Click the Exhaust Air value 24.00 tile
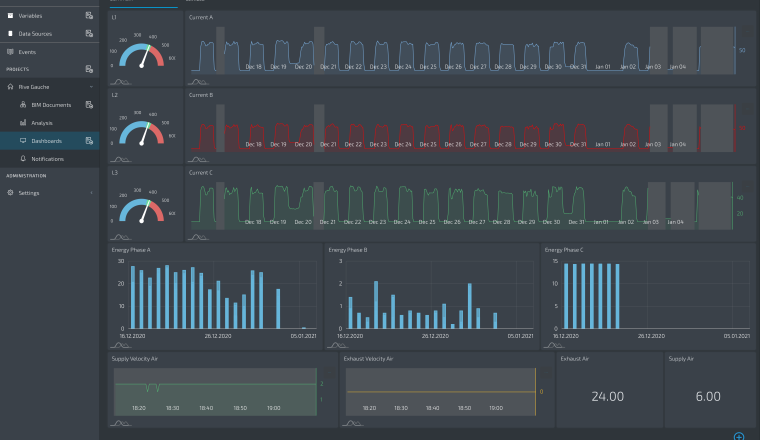This screenshot has width=760, height=440. tap(607, 396)
